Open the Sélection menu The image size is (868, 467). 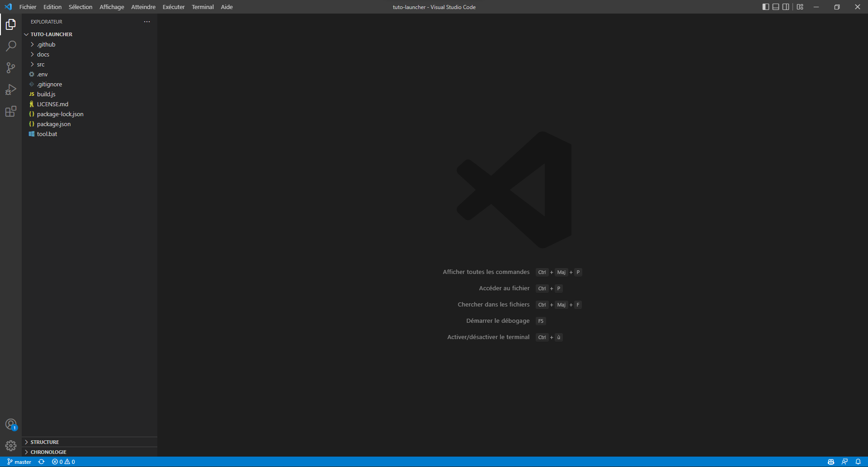(80, 7)
